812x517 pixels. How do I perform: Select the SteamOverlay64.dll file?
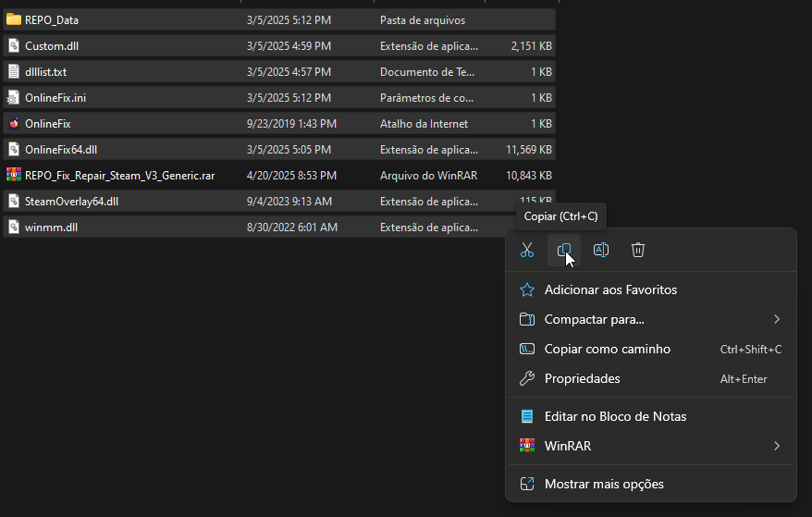(x=71, y=201)
